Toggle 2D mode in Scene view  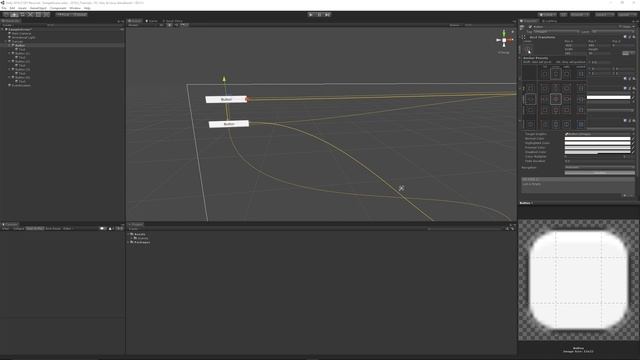point(162,25)
